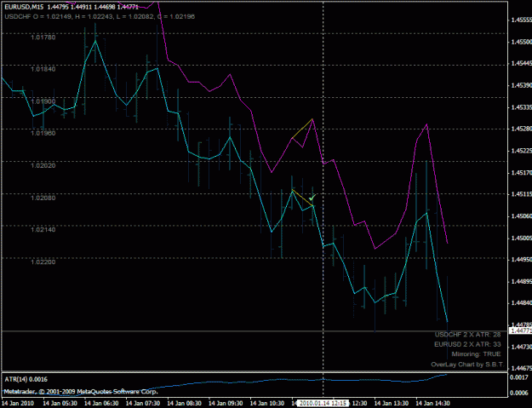Click the 2010.01.14 12:15 crosshair time label
Image resolution: width=532 pixels, height=408 pixels.
click(x=323, y=403)
